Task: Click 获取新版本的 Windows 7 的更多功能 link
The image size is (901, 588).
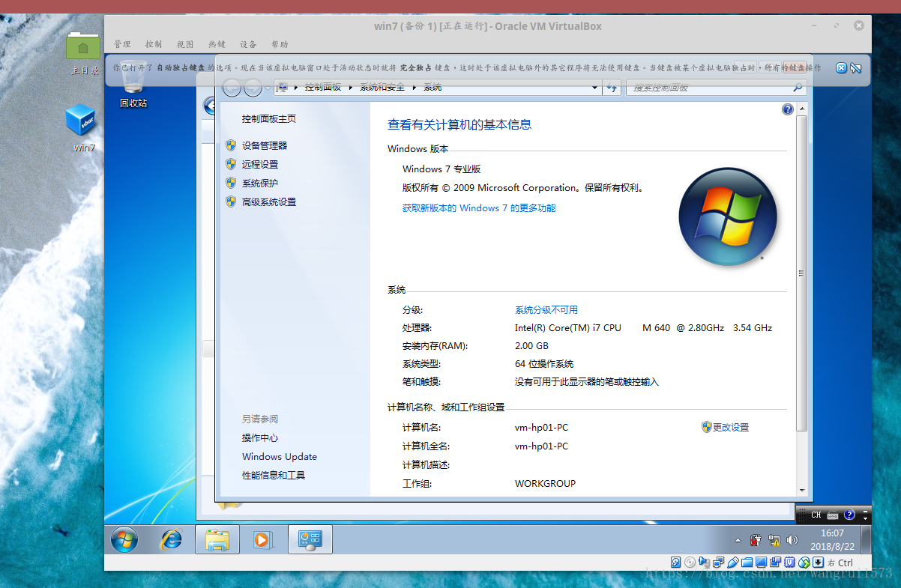Action: point(479,208)
